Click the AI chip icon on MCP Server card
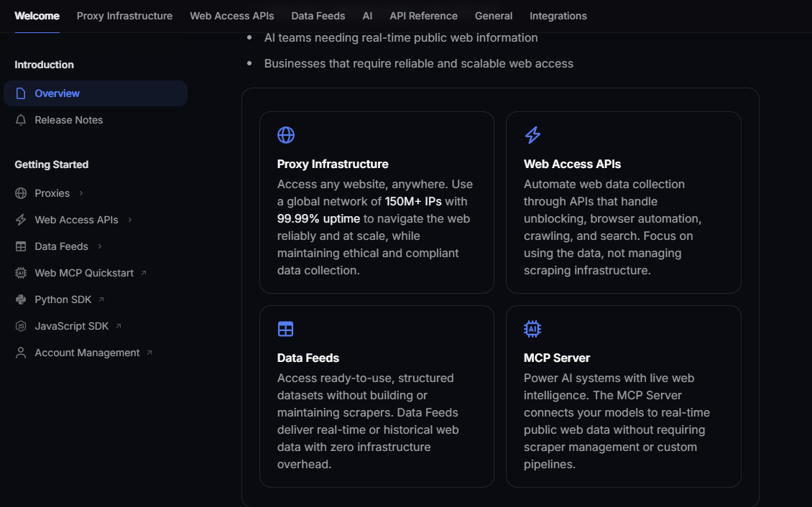The width and height of the screenshot is (812, 507). click(x=532, y=328)
